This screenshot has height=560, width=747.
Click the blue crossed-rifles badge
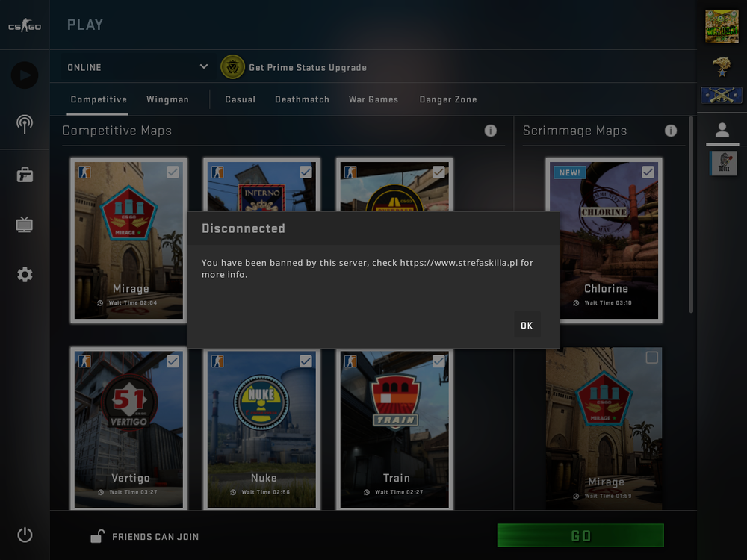tap(722, 96)
